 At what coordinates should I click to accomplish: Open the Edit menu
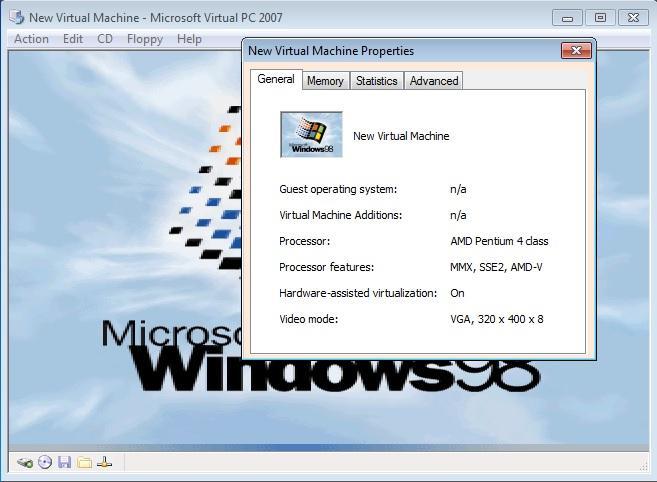[73, 39]
